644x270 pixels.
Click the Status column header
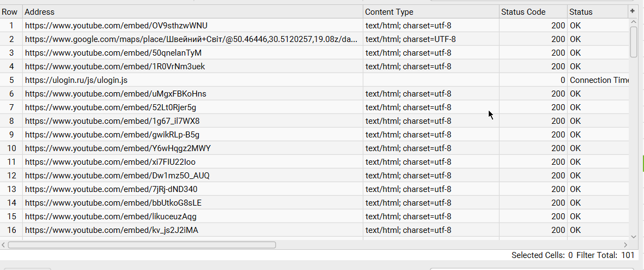click(x=597, y=12)
